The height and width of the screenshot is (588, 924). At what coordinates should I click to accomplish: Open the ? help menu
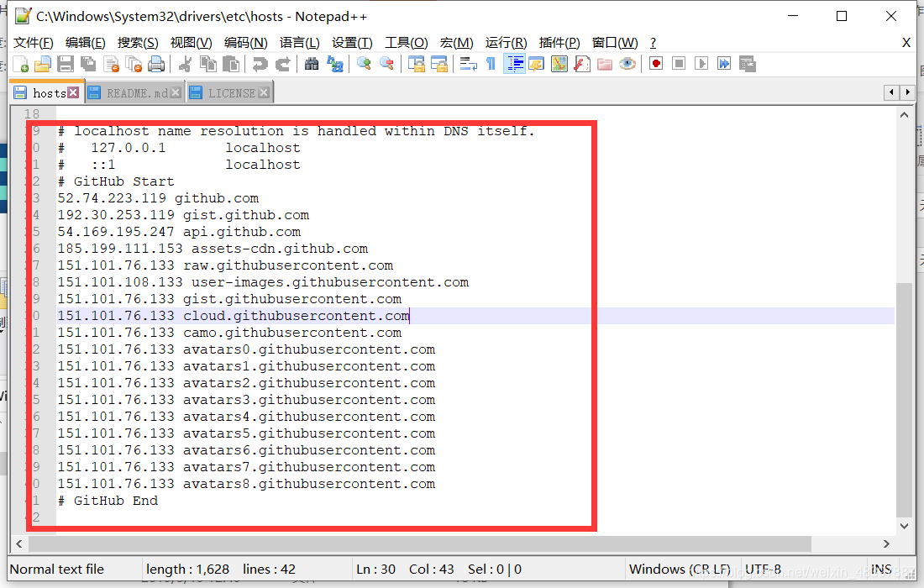click(x=653, y=43)
